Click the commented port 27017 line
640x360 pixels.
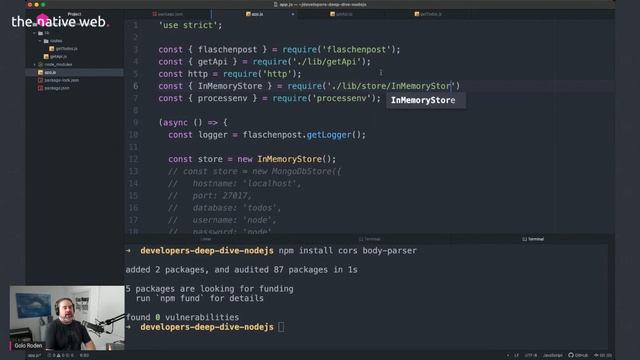[210, 196]
